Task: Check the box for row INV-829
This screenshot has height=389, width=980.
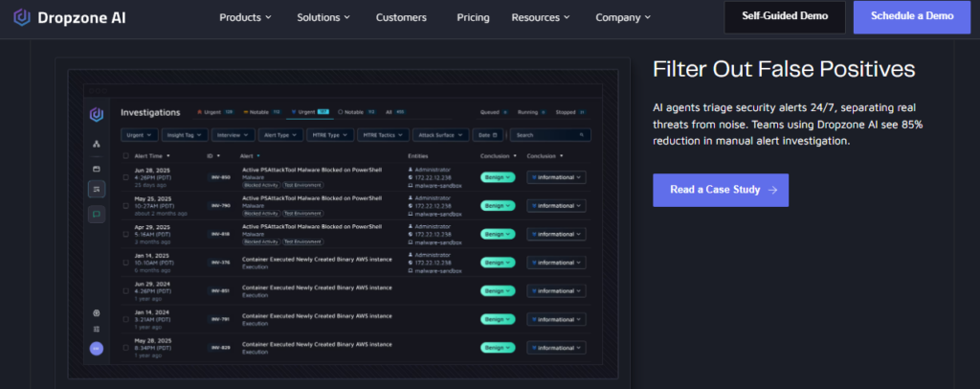Action: coord(125,348)
